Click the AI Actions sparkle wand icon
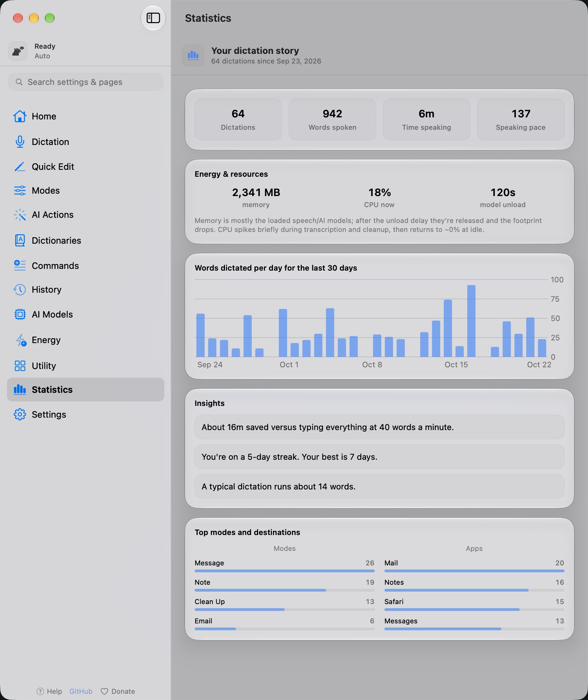The width and height of the screenshot is (588, 700). pyautogui.click(x=20, y=215)
